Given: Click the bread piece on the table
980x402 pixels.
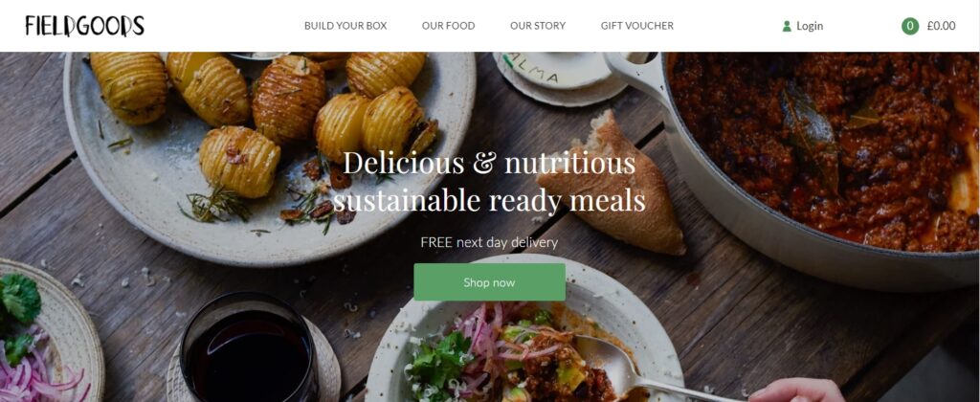Looking at the screenshot, I should (612, 183).
